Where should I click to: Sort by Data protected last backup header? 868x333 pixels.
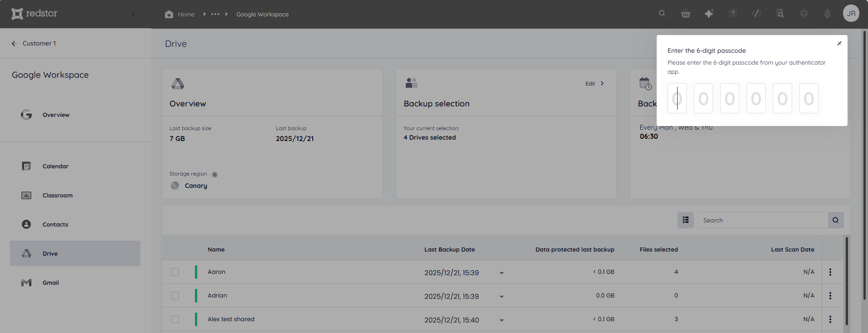tap(575, 249)
